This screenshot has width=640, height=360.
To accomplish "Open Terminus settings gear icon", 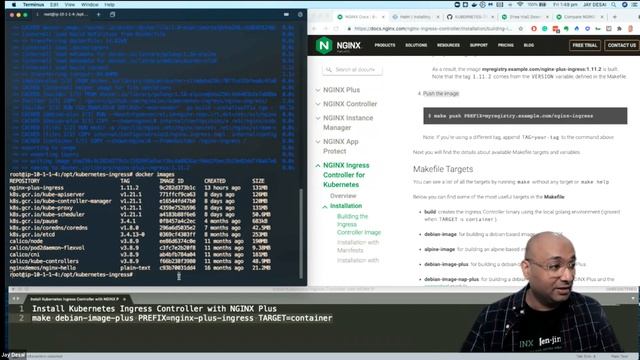I will click(x=300, y=14).
